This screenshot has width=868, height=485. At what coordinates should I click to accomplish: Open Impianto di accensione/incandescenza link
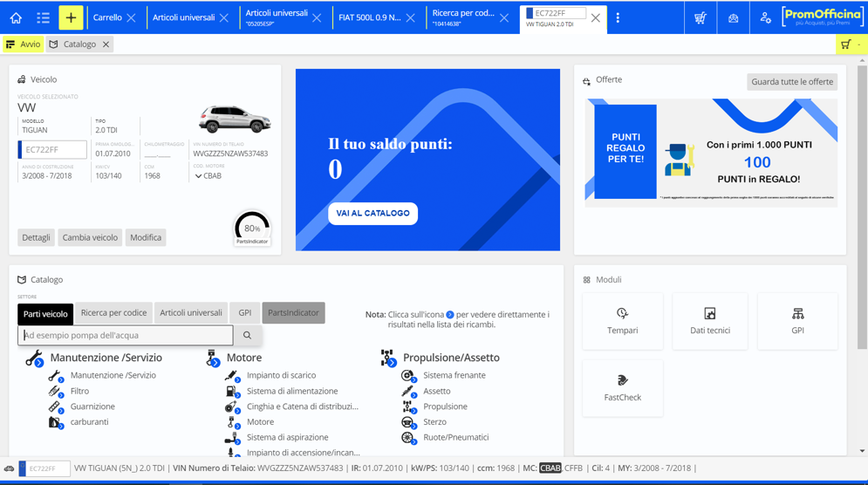point(303,453)
